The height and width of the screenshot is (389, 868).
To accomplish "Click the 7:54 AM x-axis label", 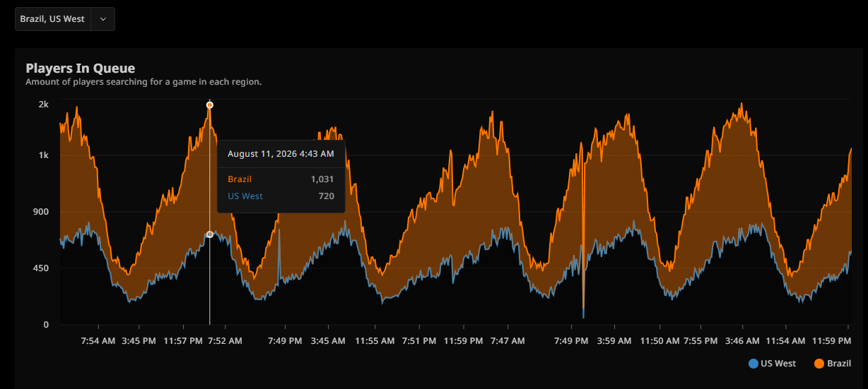I will (98, 341).
